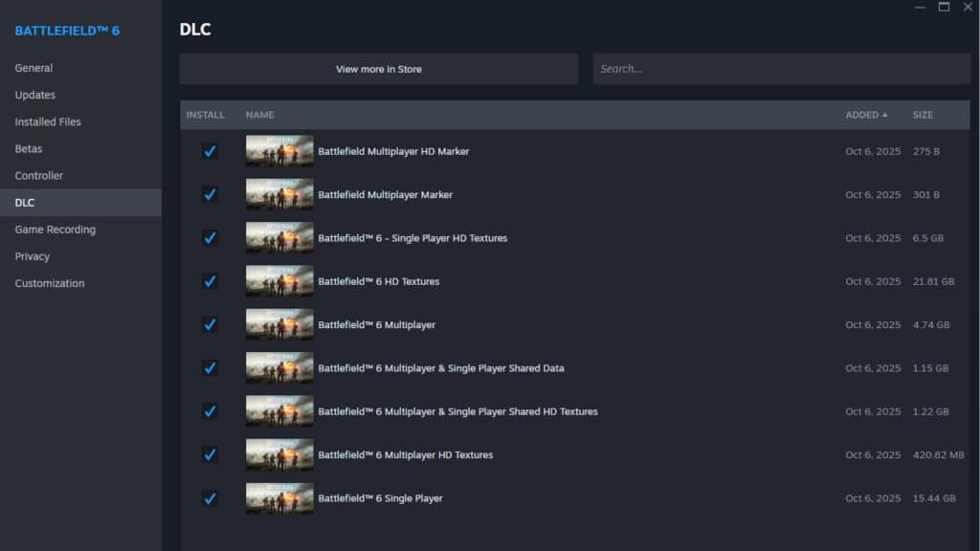Click the Added column sort arrow
Viewport: 980px width, 551px height.
point(884,115)
